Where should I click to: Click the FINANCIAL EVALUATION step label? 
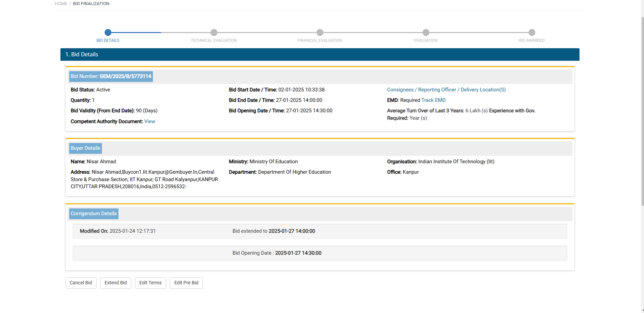click(x=320, y=40)
